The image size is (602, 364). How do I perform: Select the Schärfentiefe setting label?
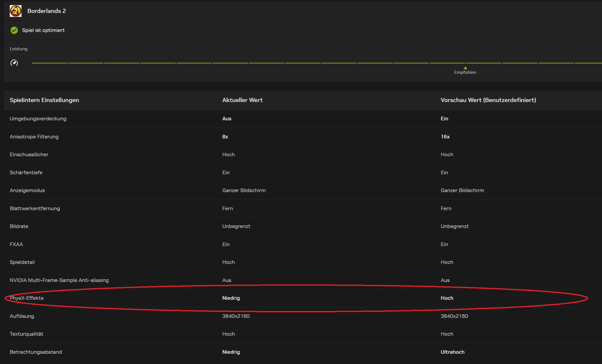click(x=26, y=173)
